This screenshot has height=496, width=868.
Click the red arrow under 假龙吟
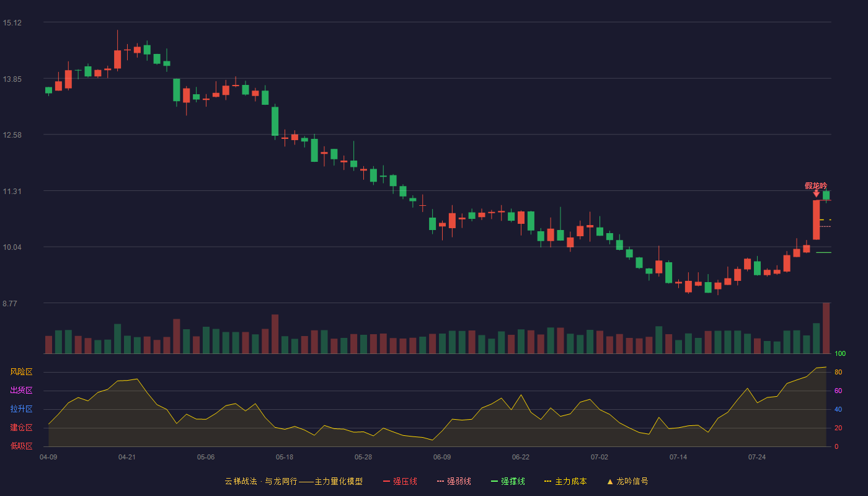(816, 194)
